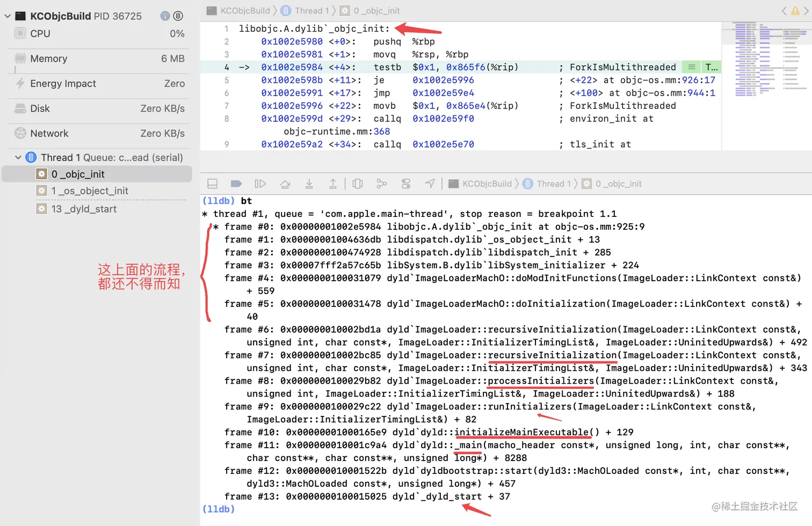Open KCObjcBuild in the editor jump bar
The height and width of the screenshot is (526, 812).
(238, 11)
